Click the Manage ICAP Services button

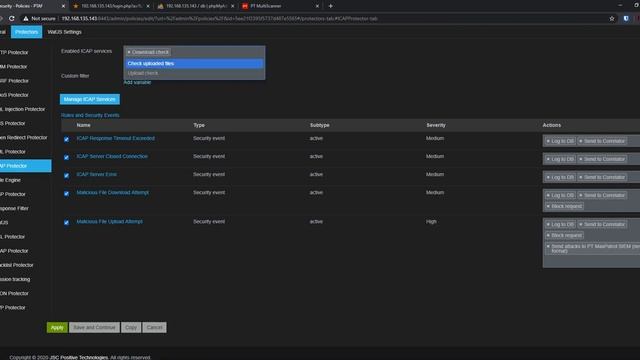pos(90,99)
